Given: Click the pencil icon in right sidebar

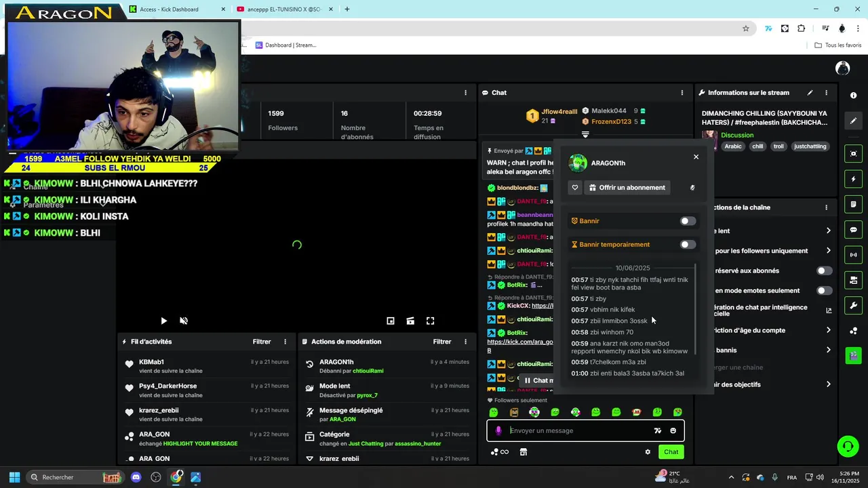Looking at the screenshot, I should coord(854,121).
